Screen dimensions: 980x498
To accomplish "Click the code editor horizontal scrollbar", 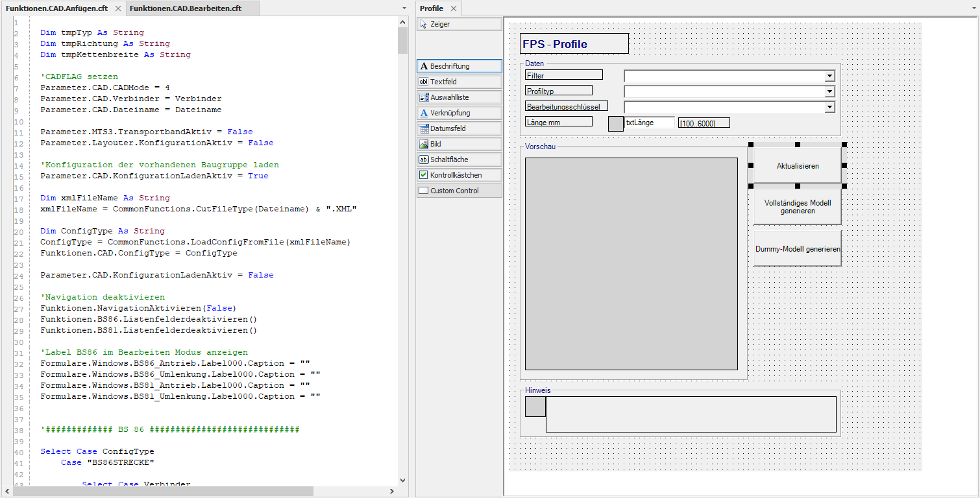I will click(x=162, y=492).
